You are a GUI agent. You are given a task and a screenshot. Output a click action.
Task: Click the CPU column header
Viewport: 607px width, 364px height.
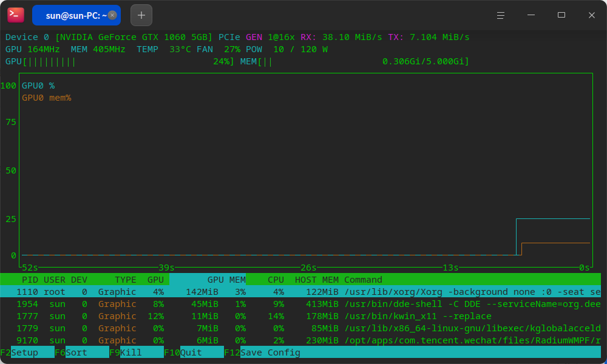(276, 280)
